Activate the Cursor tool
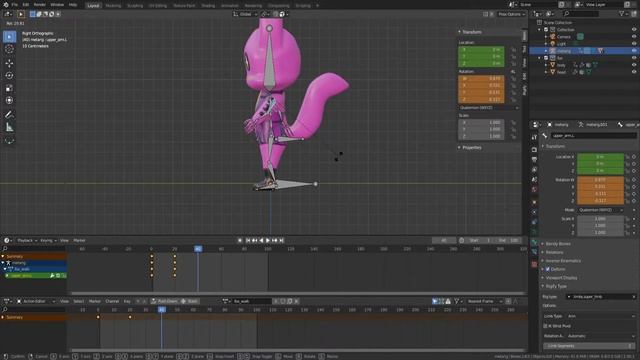The width and height of the screenshot is (640, 360). tap(9, 49)
